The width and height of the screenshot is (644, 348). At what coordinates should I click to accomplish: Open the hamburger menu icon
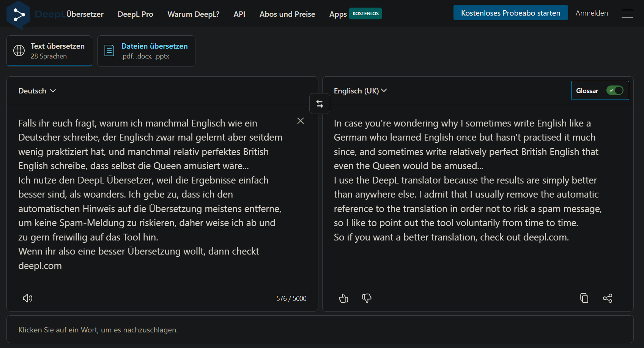[627, 14]
